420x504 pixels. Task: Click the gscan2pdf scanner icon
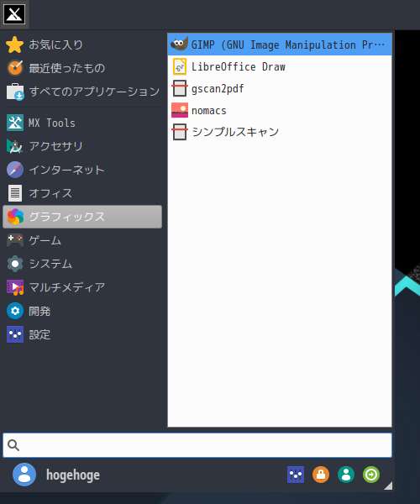coord(179,88)
